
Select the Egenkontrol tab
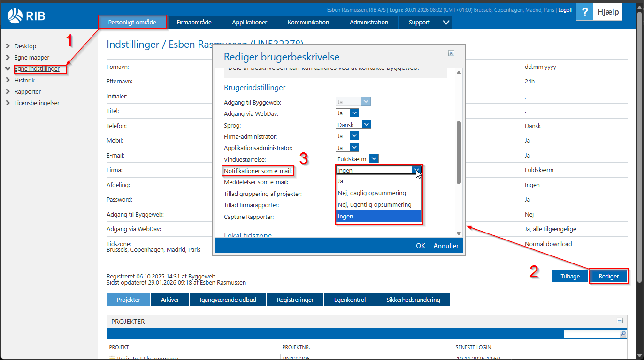(x=350, y=300)
